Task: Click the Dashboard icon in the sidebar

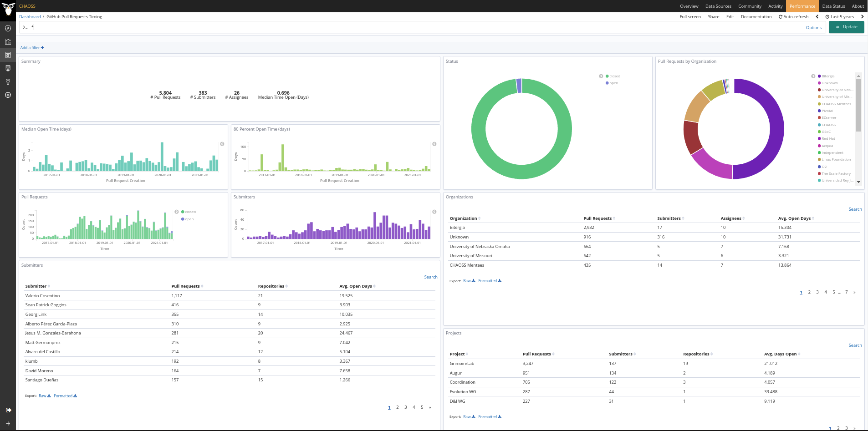Action: pos(8,55)
